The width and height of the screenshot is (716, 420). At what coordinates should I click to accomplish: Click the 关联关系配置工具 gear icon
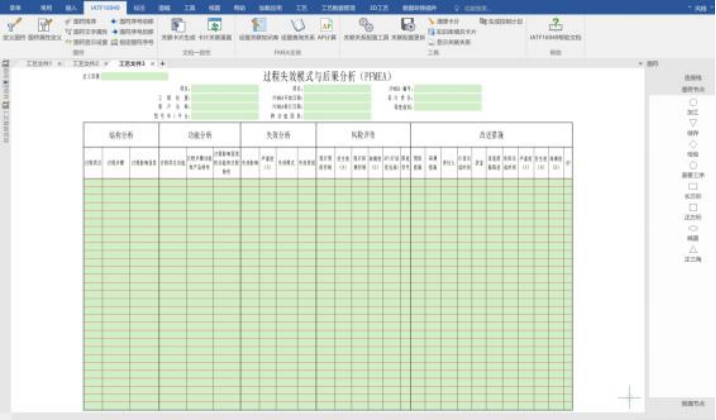tap(365, 24)
